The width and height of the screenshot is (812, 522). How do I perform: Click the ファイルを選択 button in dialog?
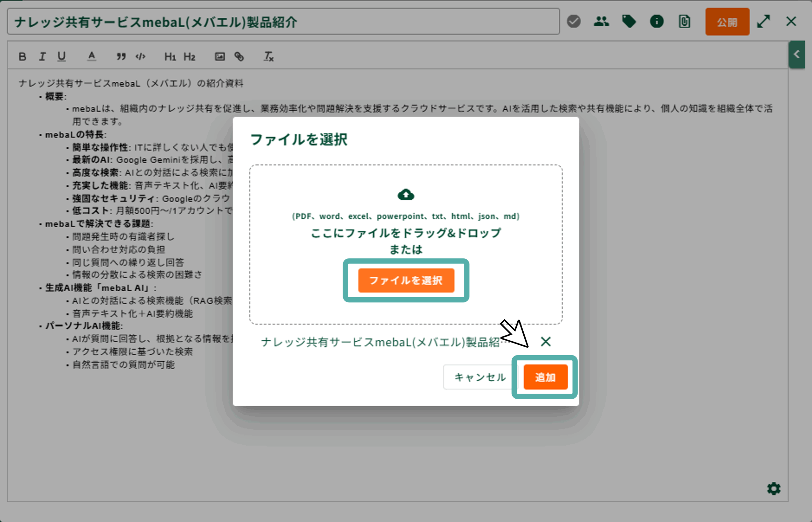click(x=406, y=280)
